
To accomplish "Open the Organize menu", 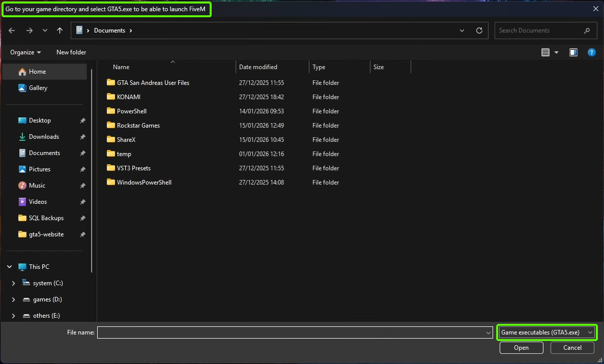I will tap(25, 52).
